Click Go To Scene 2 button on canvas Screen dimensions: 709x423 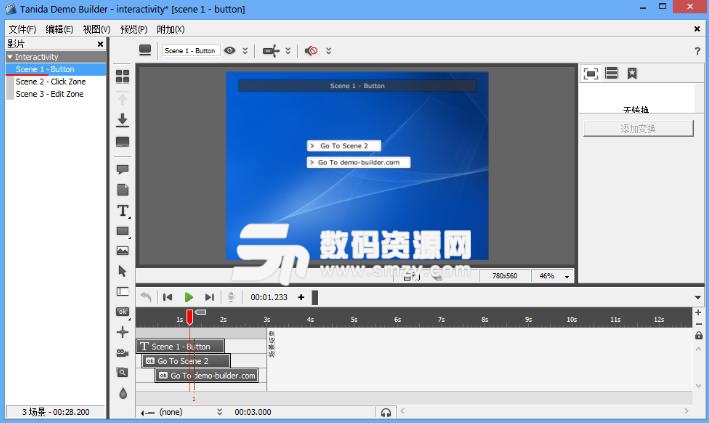coord(344,146)
